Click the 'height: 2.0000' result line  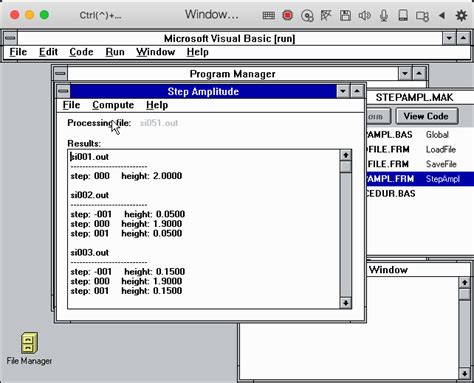152,176
